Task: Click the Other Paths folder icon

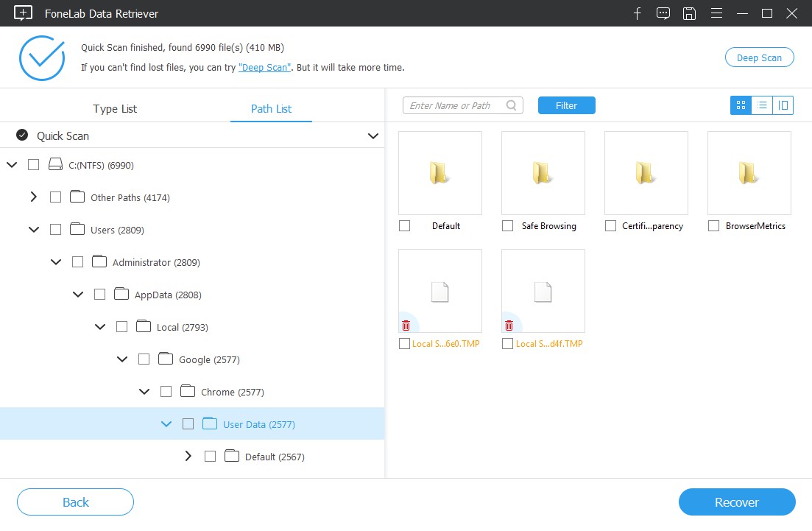Action: click(x=77, y=197)
